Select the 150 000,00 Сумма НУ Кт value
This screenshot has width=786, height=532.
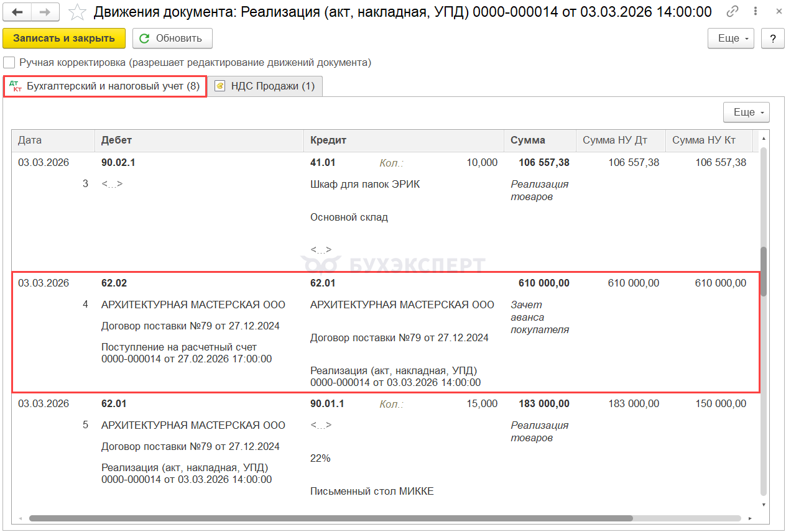(721, 403)
